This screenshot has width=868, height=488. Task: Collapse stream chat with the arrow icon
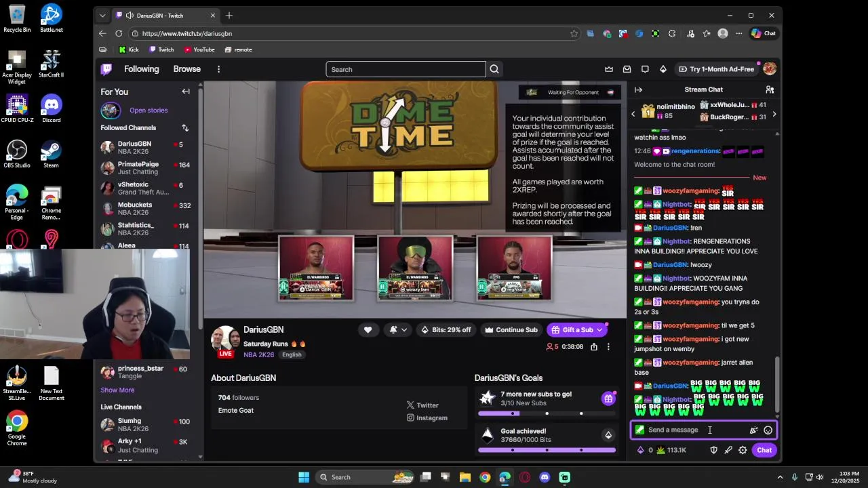[x=638, y=89]
